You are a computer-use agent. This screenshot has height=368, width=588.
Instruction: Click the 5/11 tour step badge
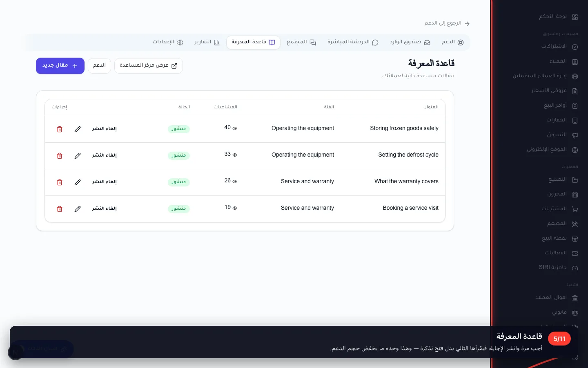(559, 339)
